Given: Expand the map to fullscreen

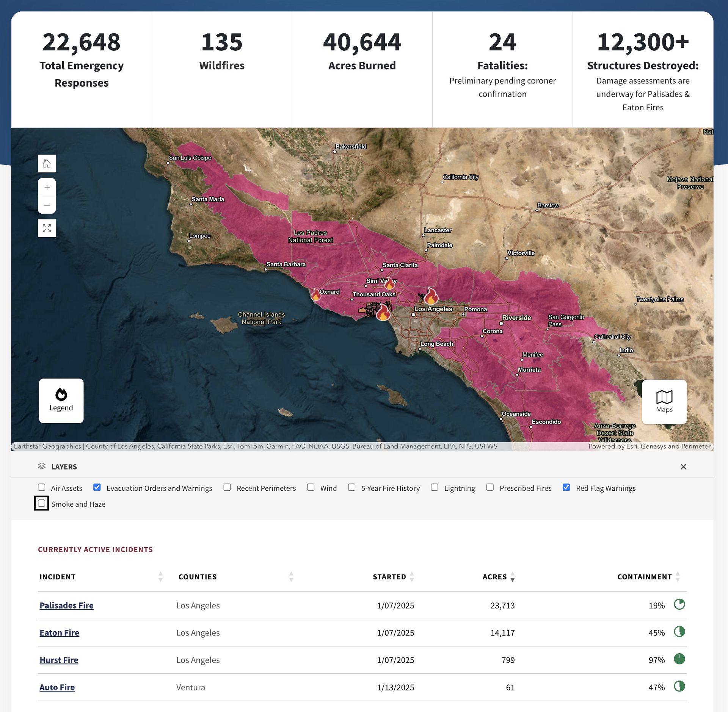Looking at the screenshot, I should (47, 228).
